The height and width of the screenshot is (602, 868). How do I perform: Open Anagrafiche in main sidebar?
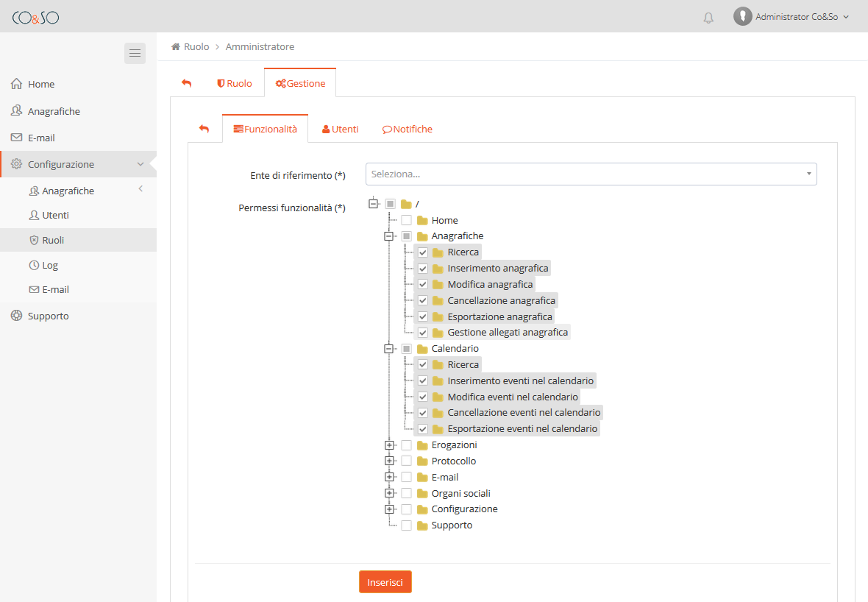tap(54, 111)
